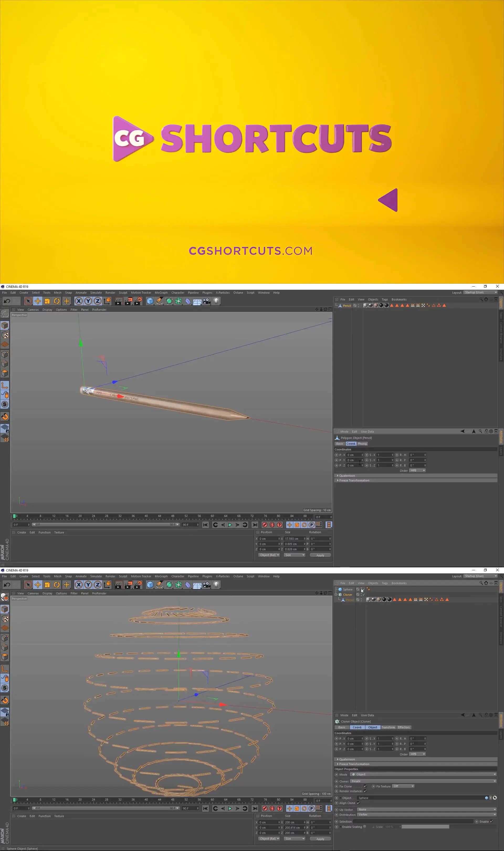Toggle Y axis lock in upper Cinema 4D window
This screenshot has height=851, width=504.
point(88,301)
